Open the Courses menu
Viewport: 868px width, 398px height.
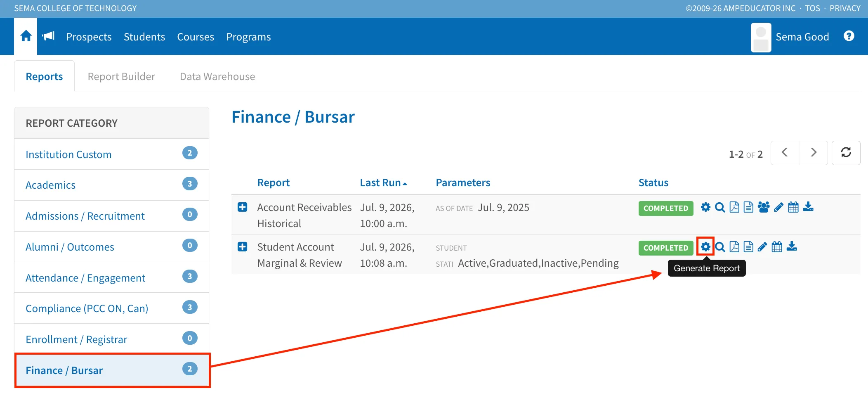tap(196, 37)
